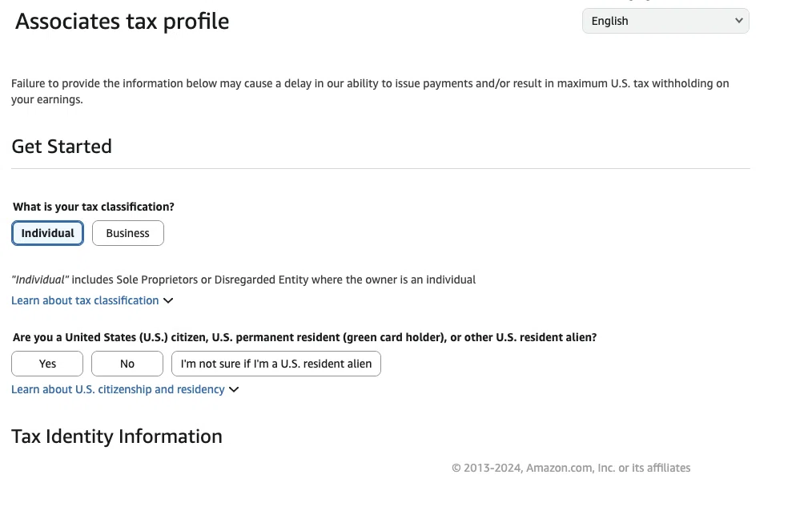The width and height of the screenshot is (812, 519).
Task: Open the English language dropdown
Action: click(x=665, y=21)
